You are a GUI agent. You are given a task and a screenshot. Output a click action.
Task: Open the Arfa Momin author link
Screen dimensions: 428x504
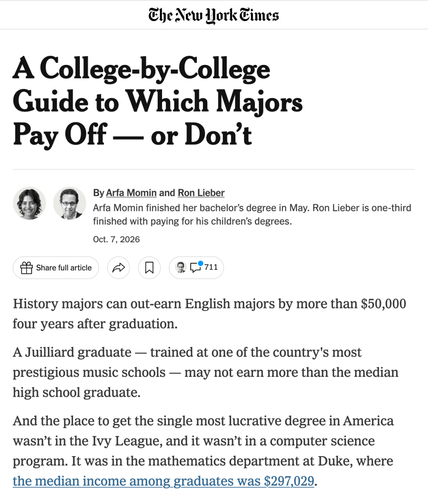(131, 193)
